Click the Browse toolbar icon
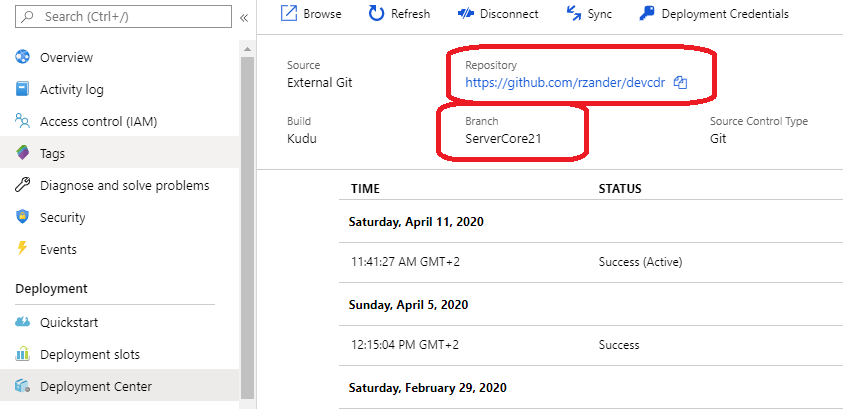 pos(289,13)
